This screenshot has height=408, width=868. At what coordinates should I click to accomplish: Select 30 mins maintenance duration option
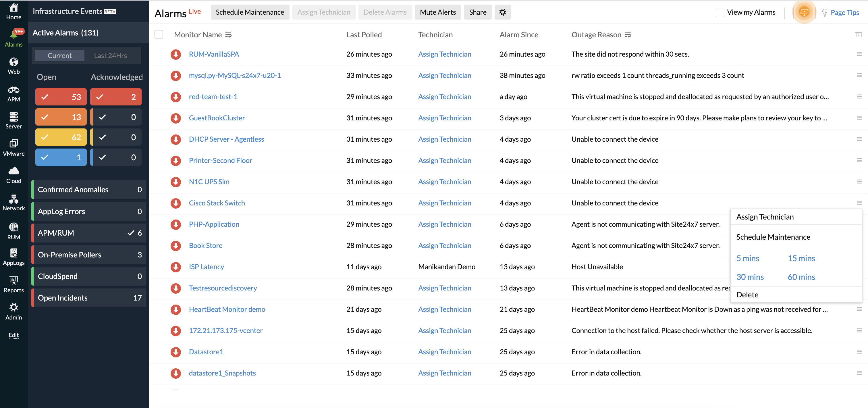(750, 277)
